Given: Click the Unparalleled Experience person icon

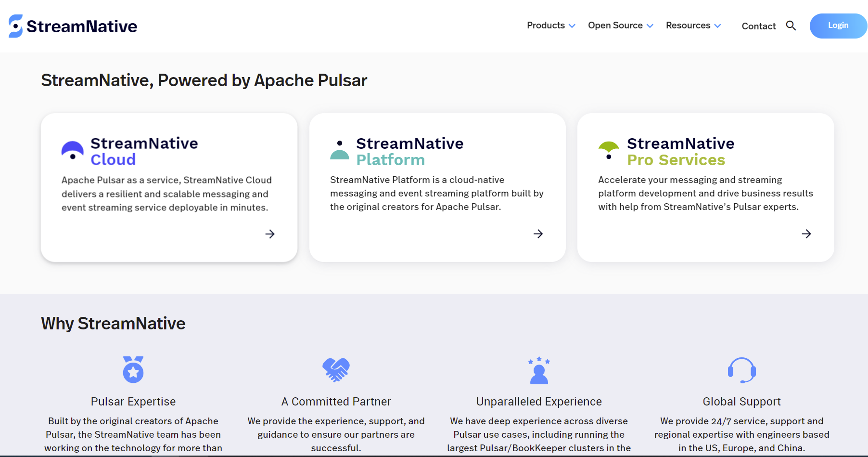Looking at the screenshot, I should pyautogui.click(x=539, y=370).
